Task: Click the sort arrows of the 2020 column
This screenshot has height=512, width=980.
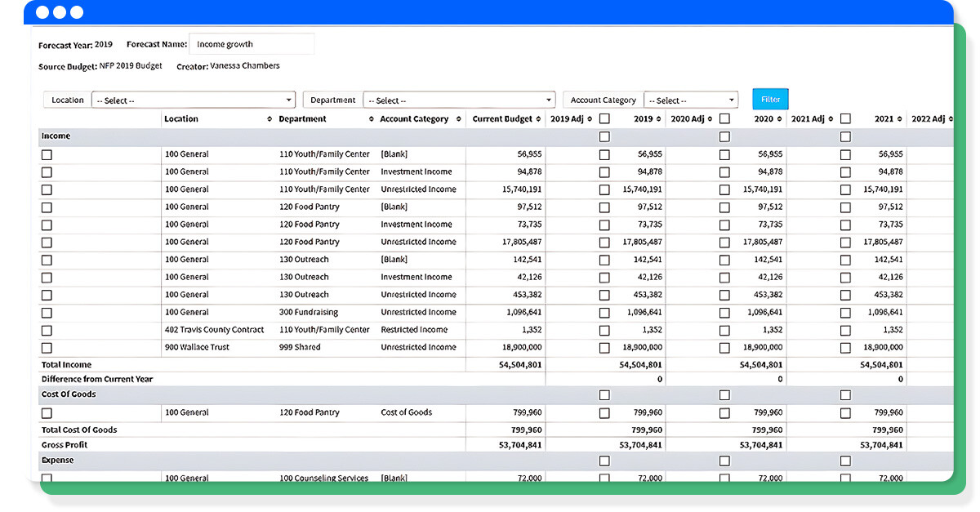Action: click(780, 119)
